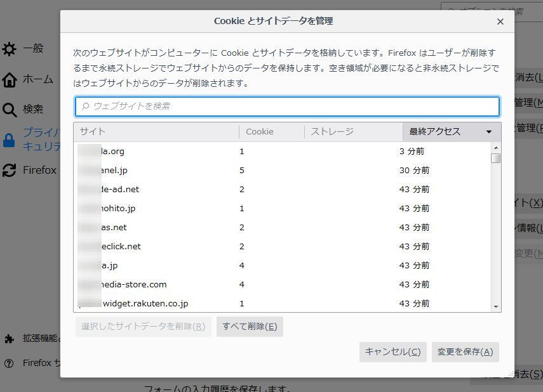
Task: Click the キャンセル button
Action: click(x=392, y=352)
